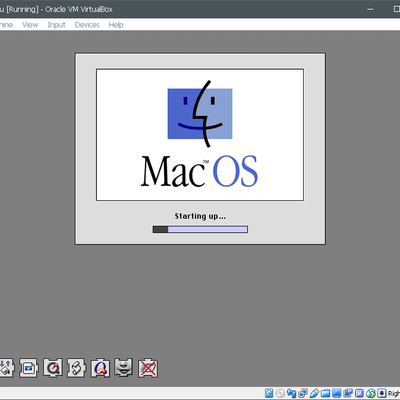Click the optical disc status icon
This screenshot has height=400, width=400.
tap(280, 393)
